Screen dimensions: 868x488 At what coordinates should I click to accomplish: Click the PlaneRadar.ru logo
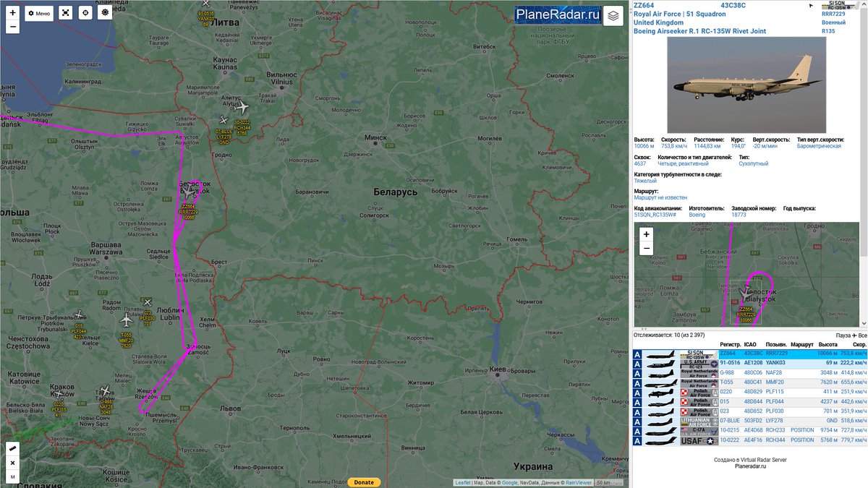[558, 15]
